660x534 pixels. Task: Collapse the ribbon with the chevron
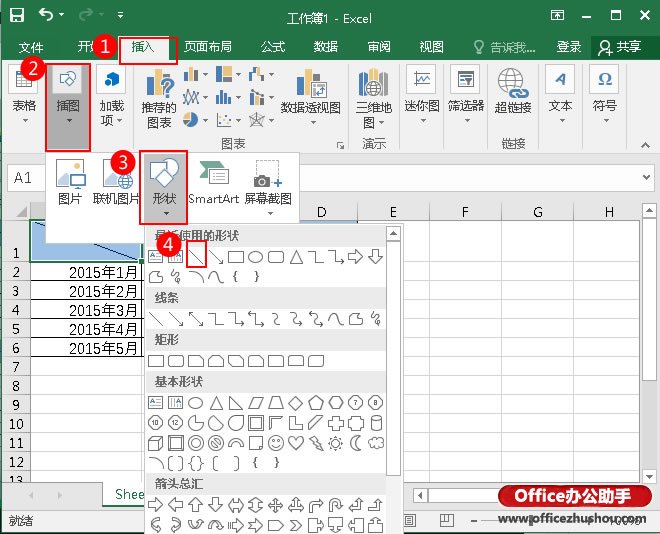(645, 145)
